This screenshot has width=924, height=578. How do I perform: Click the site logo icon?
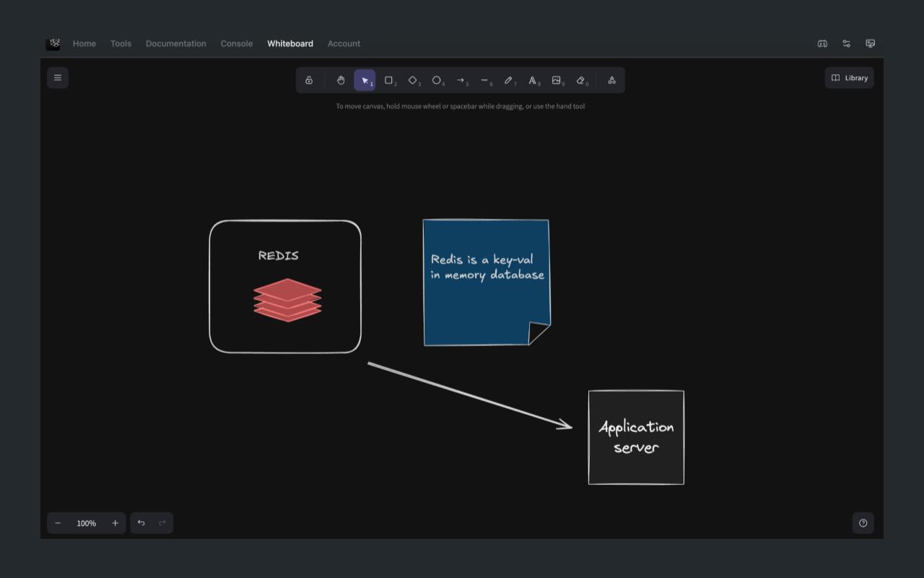(53, 43)
